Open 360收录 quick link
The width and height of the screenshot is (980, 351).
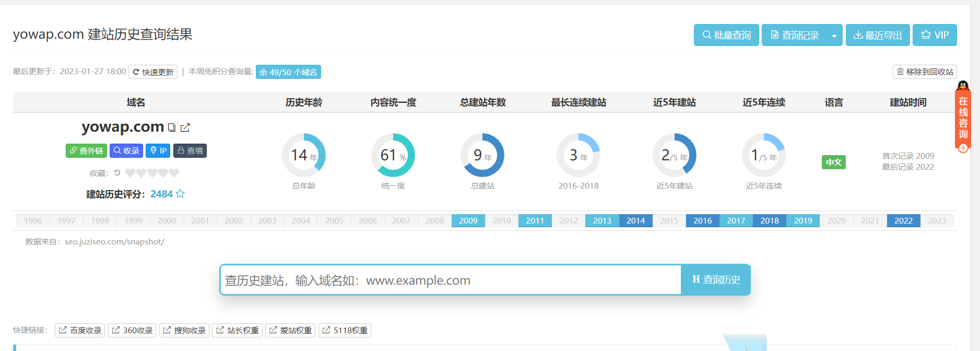point(132,330)
